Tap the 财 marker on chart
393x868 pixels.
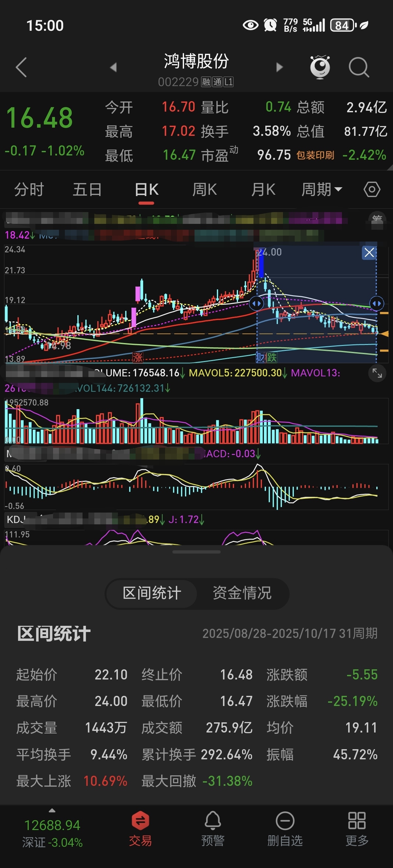(261, 357)
